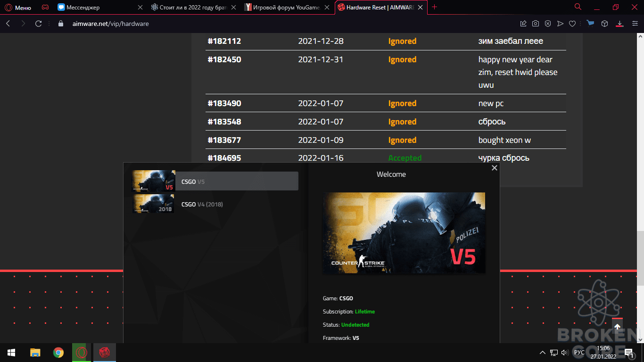Viewport: 644px width, 362px height.
Task: Open the volume speaker tray icon
Action: click(565, 352)
